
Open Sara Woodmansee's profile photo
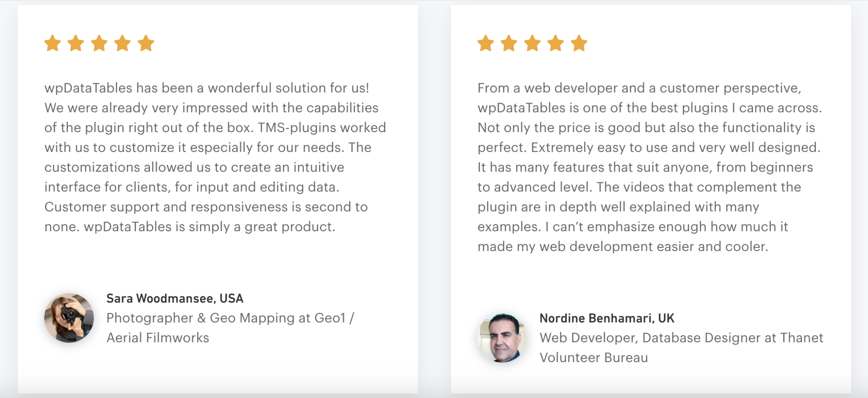69,318
